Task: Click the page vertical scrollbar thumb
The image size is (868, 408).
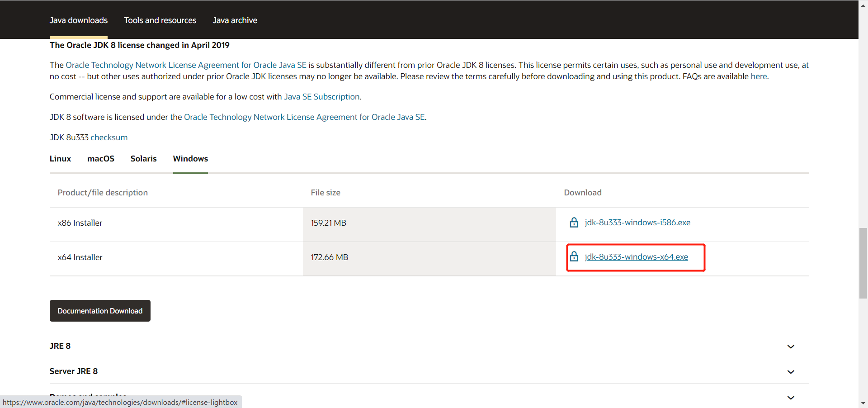Action: click(863, 263)
